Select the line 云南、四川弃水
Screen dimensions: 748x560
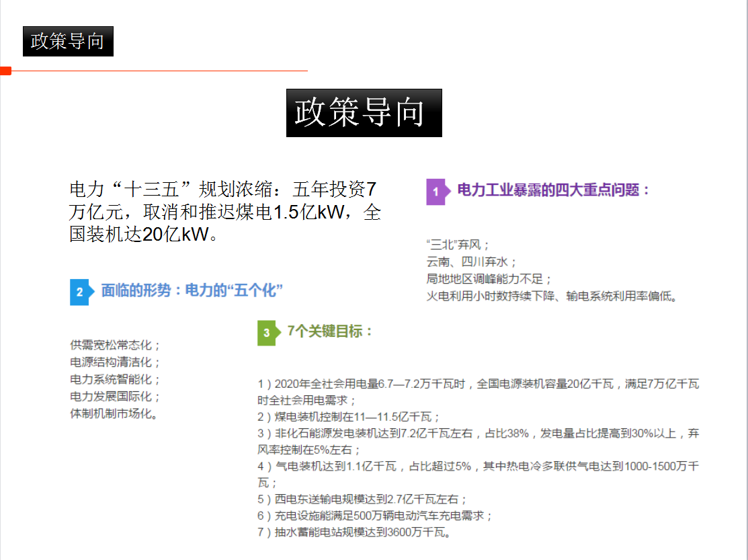click(x=472, y=262)
